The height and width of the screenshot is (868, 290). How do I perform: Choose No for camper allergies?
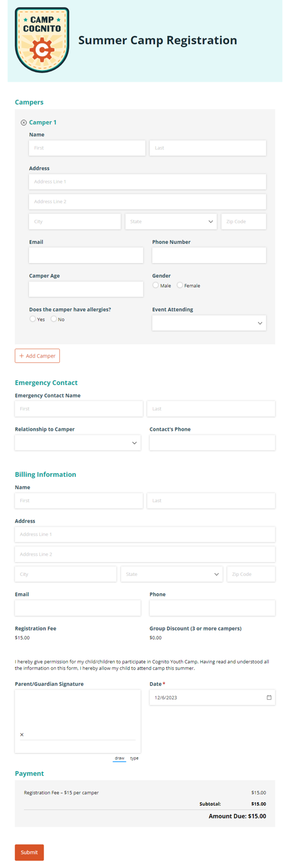click(x=54, y=319)
